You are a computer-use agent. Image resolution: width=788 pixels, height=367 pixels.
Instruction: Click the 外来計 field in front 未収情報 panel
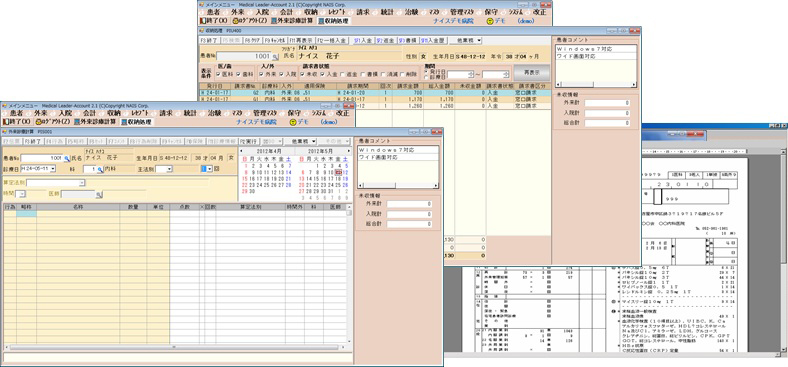pyautogui.click(x=409, y=204)
